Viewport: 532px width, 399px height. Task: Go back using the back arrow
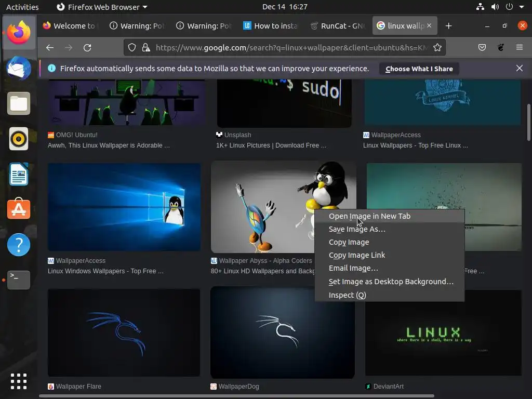(x=50, y=48)
